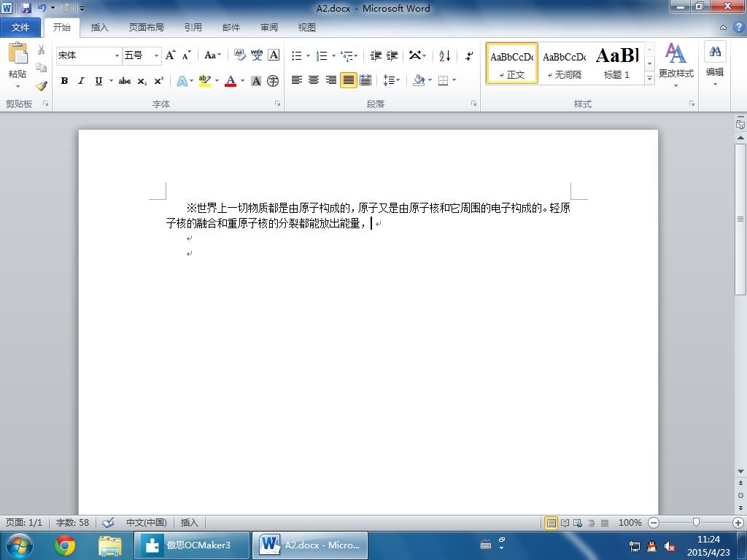Open the font size (五号) dropdown
The width and height of the screenshot is (747, 560).
156,55
